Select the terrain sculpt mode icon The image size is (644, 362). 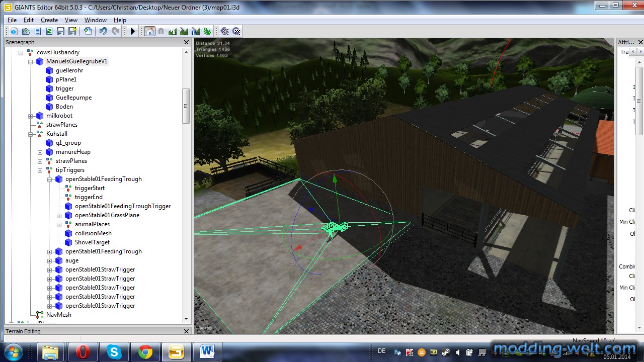click(x=173, y=31)
